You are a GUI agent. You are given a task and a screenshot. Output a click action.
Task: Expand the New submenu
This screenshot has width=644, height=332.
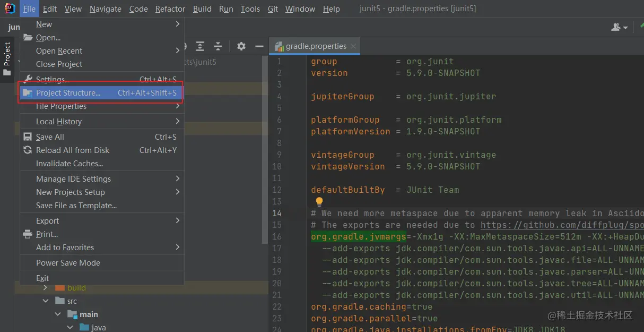pos(102,24)
